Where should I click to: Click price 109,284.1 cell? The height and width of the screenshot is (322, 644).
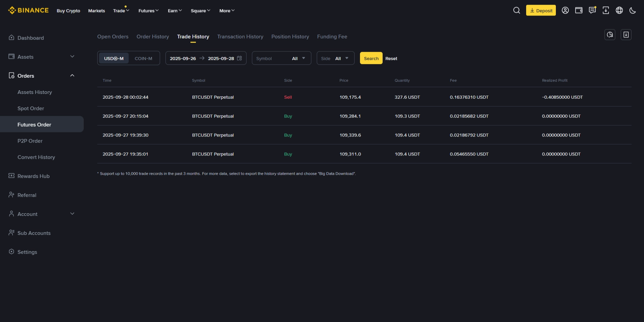coord(350,116)
